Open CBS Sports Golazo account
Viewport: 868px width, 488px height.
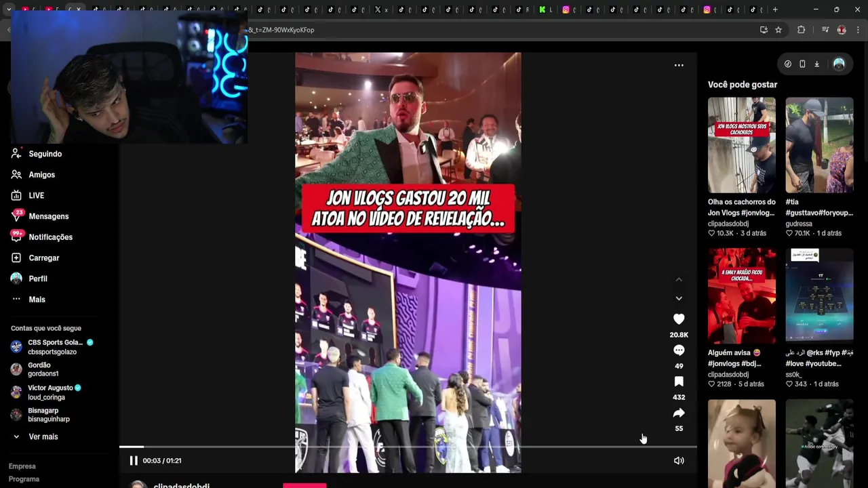pos(53,347)
